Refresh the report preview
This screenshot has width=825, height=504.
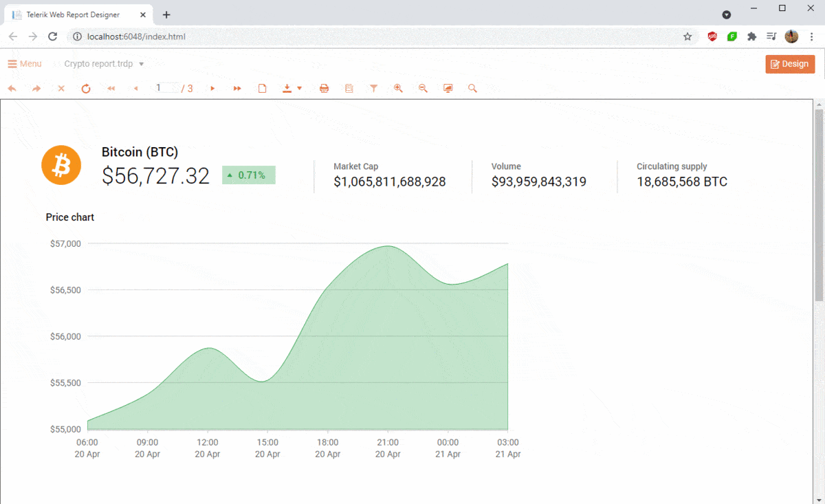(x=86, y=88)
